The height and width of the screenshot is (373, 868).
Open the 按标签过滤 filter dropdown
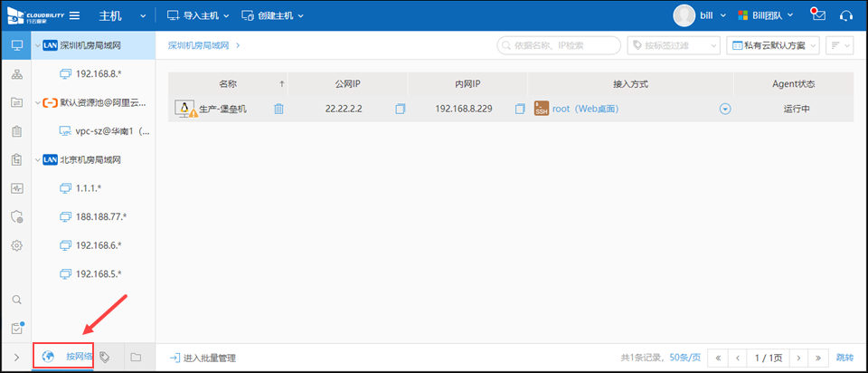click(x=674, y=44)
